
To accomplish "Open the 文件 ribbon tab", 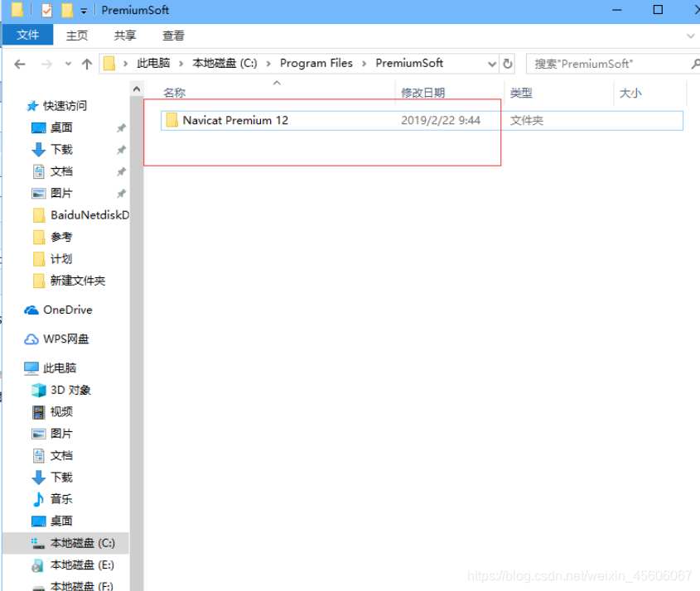I will [x=27, y=35].
